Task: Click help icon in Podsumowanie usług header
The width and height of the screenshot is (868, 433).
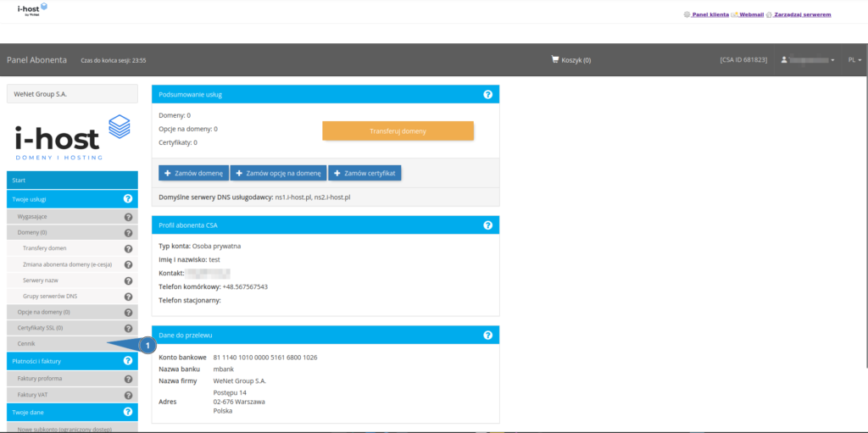Action: [x=487, y=94]
